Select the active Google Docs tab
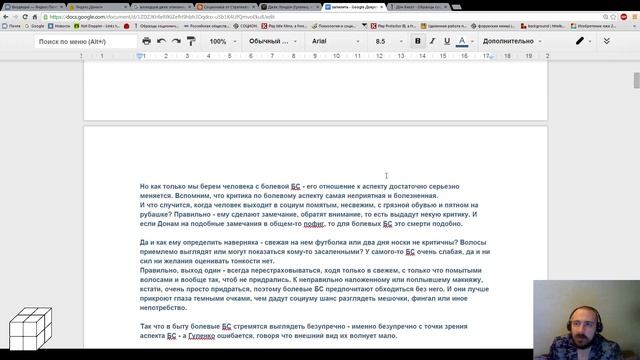The image size is (640, 360). click(353, 7)
